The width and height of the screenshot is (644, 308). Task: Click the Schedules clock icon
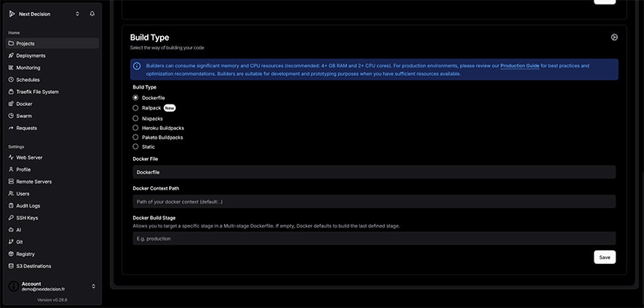[11, 80]
